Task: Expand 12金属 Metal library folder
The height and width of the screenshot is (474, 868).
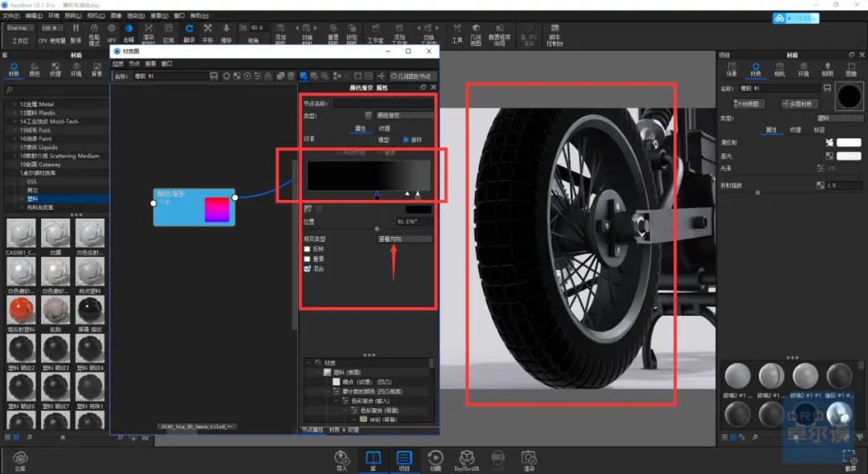Action: (14, 104)
